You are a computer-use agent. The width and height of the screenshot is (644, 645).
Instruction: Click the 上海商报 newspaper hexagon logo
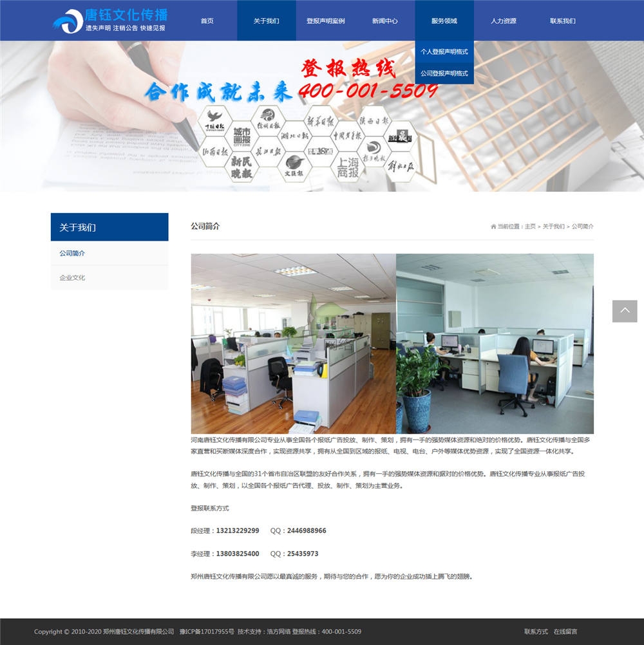[x=348, y=167]
